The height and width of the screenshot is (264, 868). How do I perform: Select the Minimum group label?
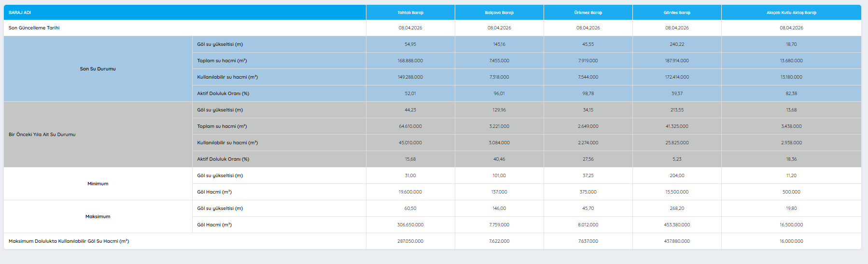click(98, 184)
